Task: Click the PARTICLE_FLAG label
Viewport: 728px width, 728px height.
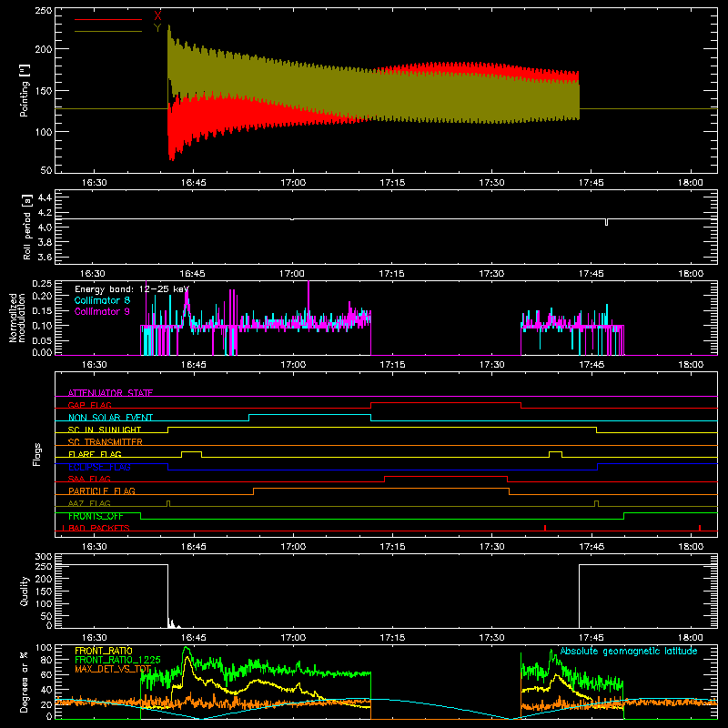Action: click(102, 491)
